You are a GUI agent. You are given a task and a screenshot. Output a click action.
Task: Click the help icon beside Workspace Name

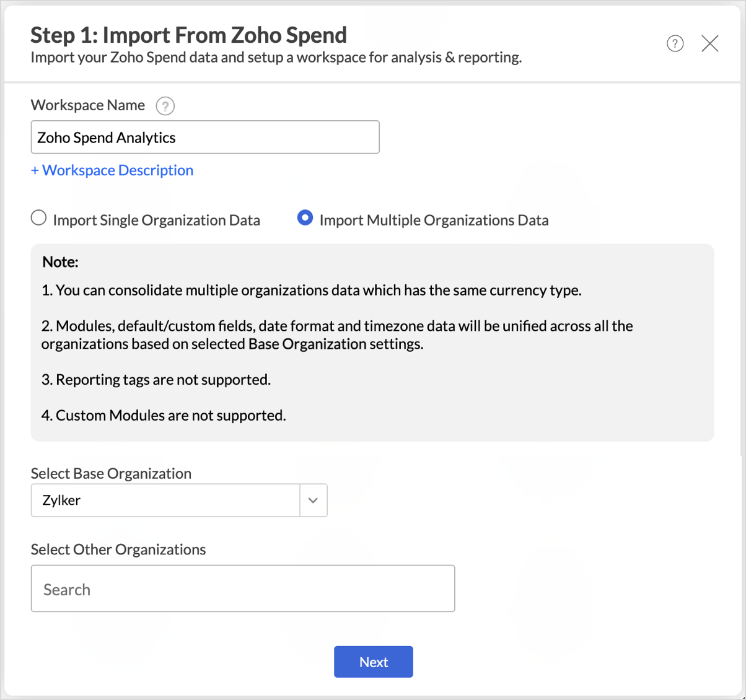[165, 106]
